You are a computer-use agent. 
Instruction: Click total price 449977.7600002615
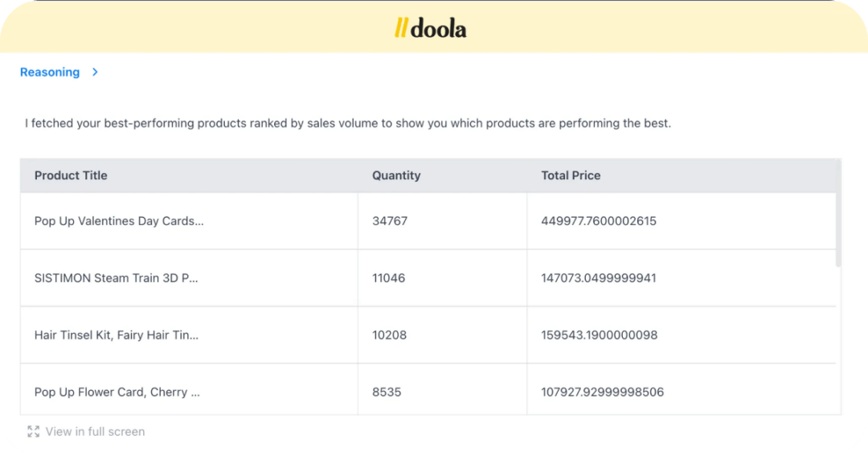[x=599, y=221]
